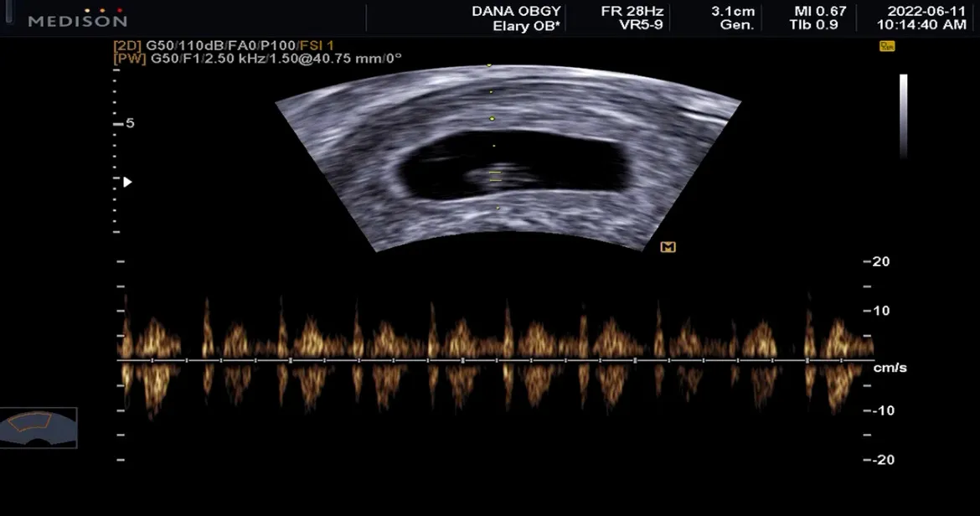980x516 pixels.
Task: Select the Elary OB* preset text
Action: 526,26
